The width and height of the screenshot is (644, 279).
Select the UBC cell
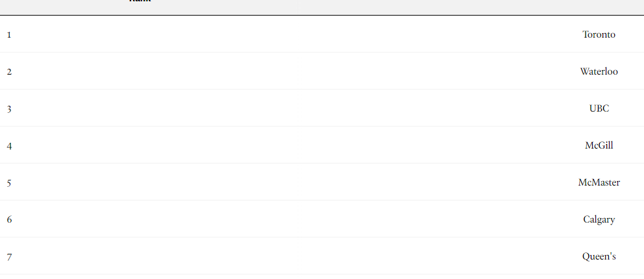click(599, 108)
